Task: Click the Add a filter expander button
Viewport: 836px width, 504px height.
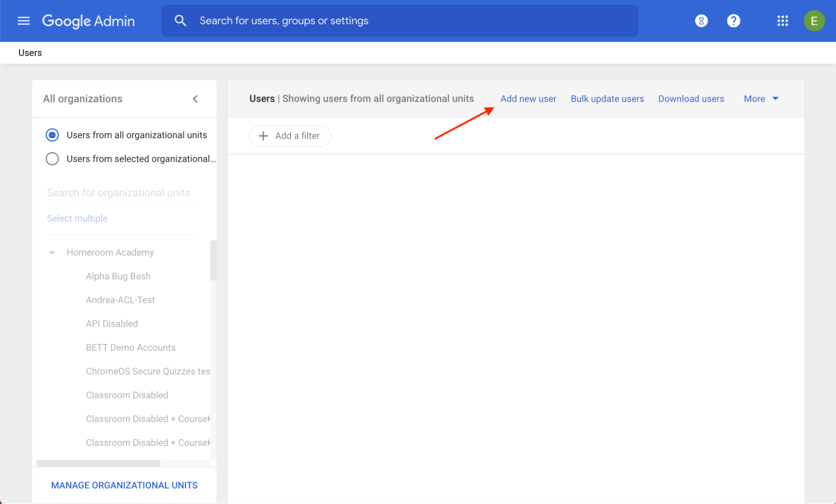Action: point(290,136)
